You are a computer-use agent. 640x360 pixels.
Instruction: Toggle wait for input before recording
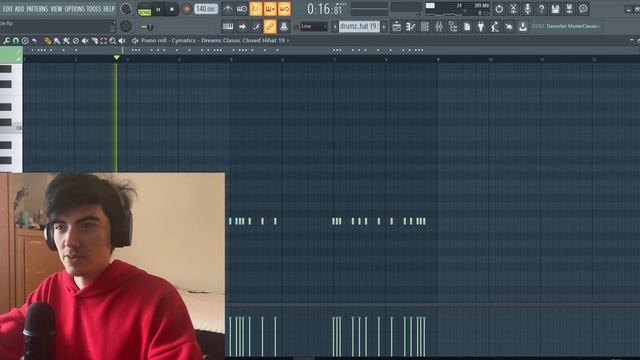[x=242, y=9]
